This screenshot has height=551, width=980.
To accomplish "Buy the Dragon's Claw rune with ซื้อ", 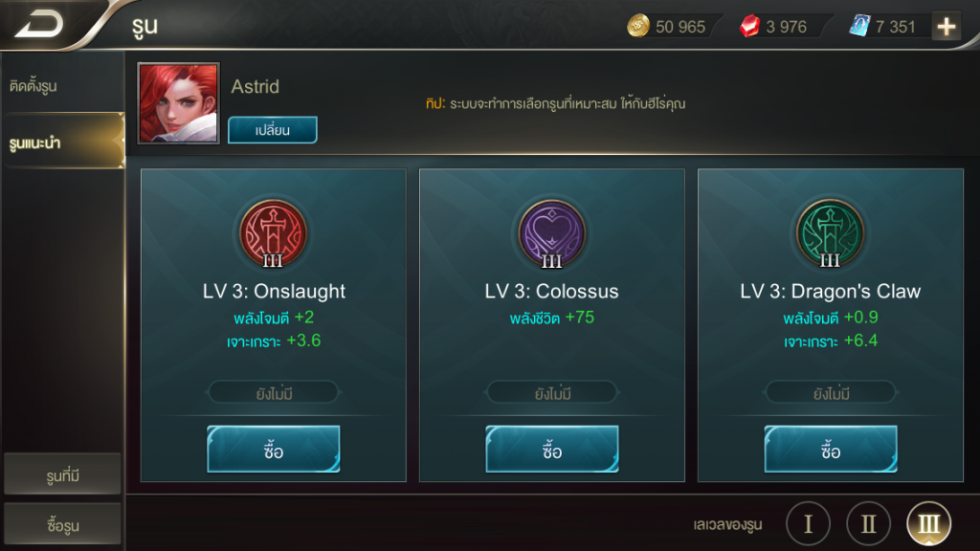I will tap(831, 450).
